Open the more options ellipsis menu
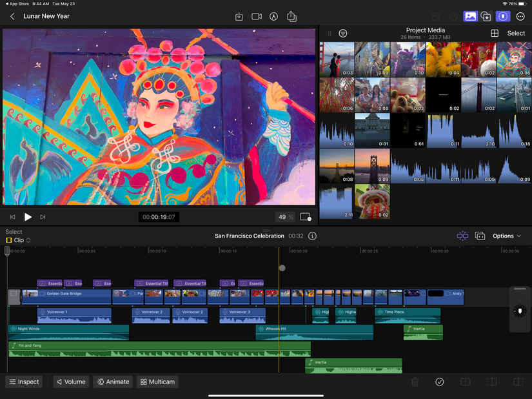This screenshot has height=399, width=532. tap(520, 16)
